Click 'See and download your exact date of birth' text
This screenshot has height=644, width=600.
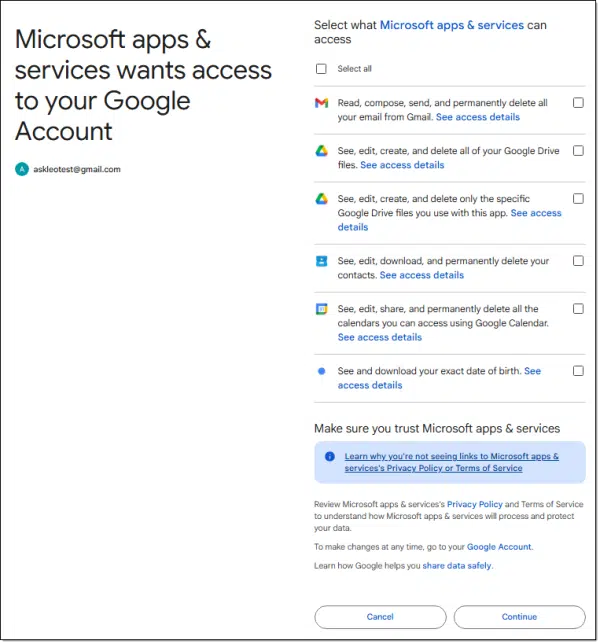[x=429, y=371]
